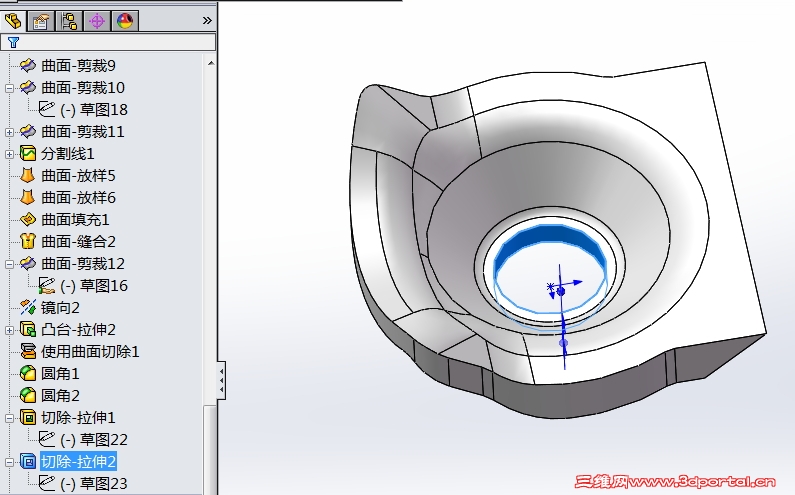The image size is (795, 495).
Task: Select the 曲面-放样5 label
Action: click(x=79, y=175)
